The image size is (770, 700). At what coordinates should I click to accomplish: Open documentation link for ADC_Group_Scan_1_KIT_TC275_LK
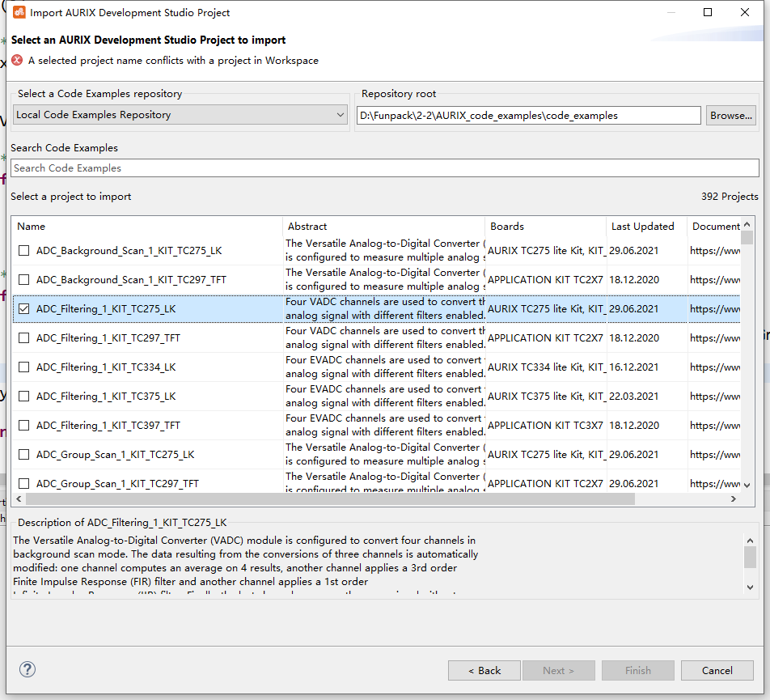click(x=714, y=454)
